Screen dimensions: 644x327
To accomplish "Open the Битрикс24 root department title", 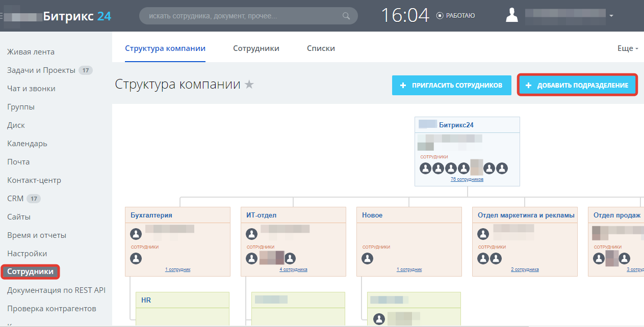I will click(456, 124).
